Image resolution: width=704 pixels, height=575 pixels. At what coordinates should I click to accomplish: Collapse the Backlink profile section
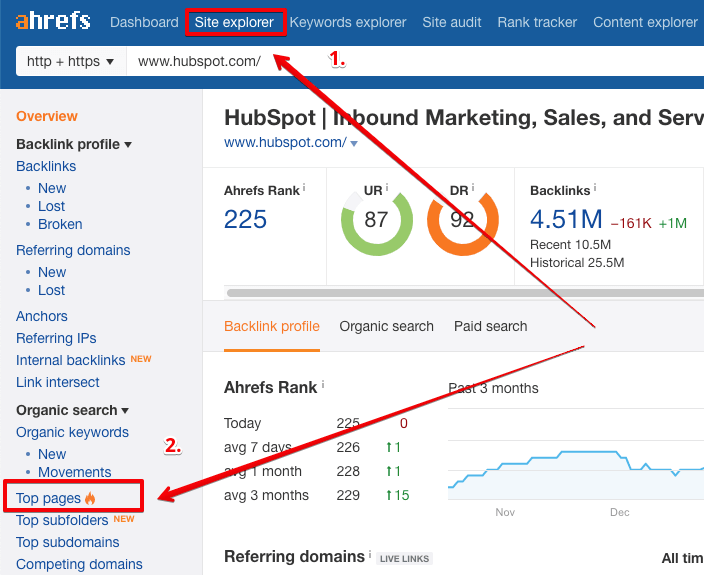click(74, 144)
